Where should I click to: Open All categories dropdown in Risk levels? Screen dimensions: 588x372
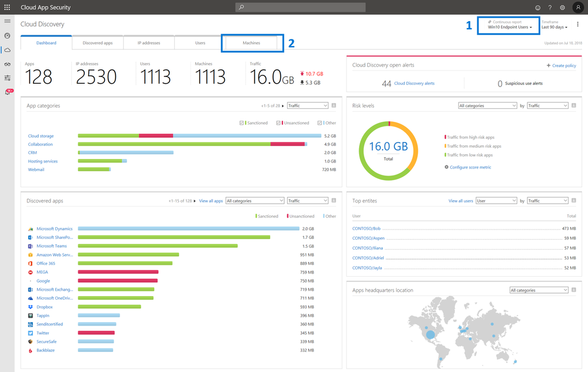coord(488,105)
